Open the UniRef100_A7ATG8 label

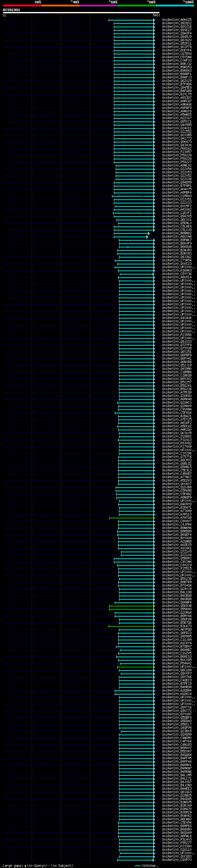pyautogui.click(x=177, y=518)
